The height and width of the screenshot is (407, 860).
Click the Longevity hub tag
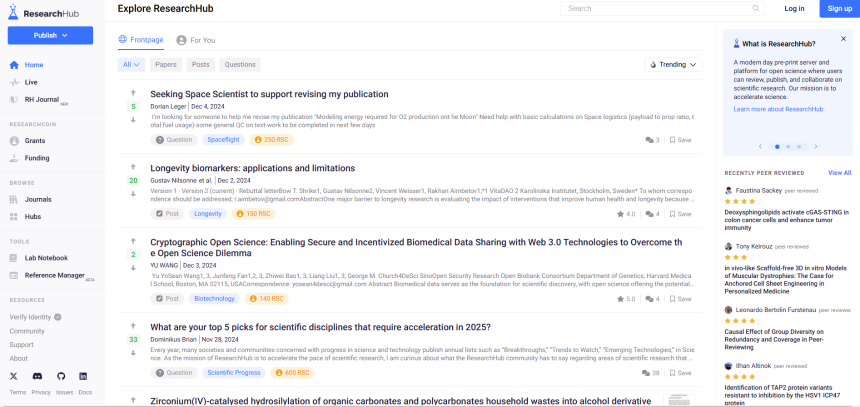tap(208, 214)
